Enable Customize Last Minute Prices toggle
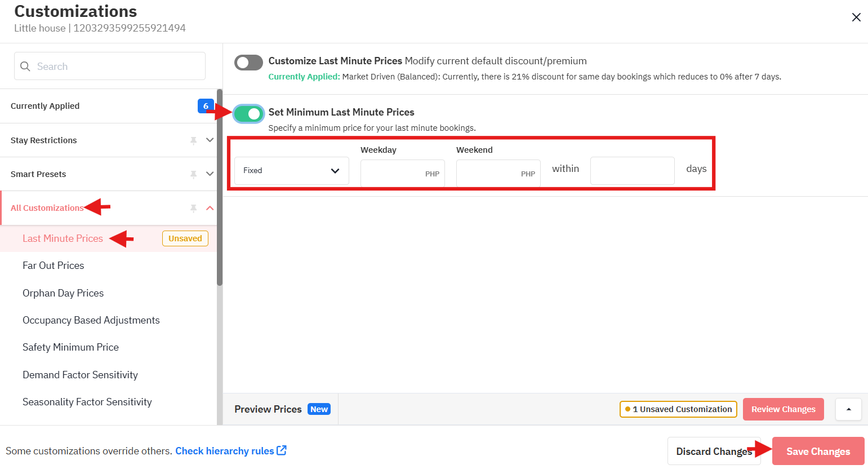The width and height of the screenshot is (868, 469). tap(248, 63)
